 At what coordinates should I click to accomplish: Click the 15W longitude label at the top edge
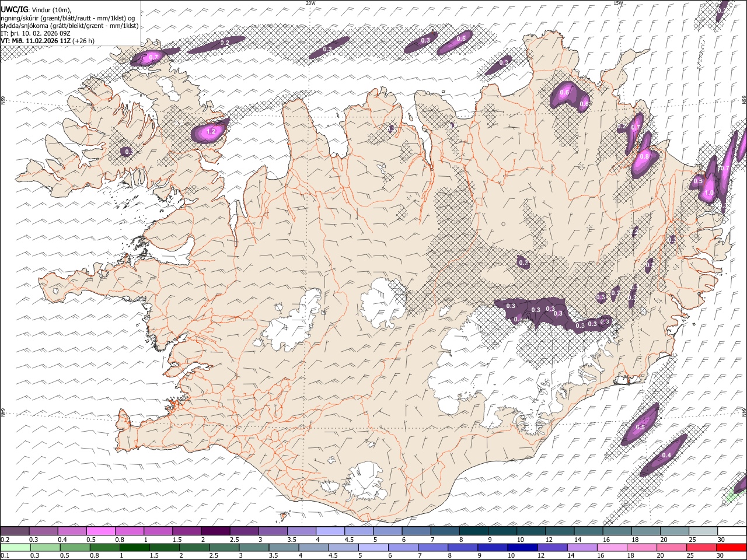pos(619,3)
